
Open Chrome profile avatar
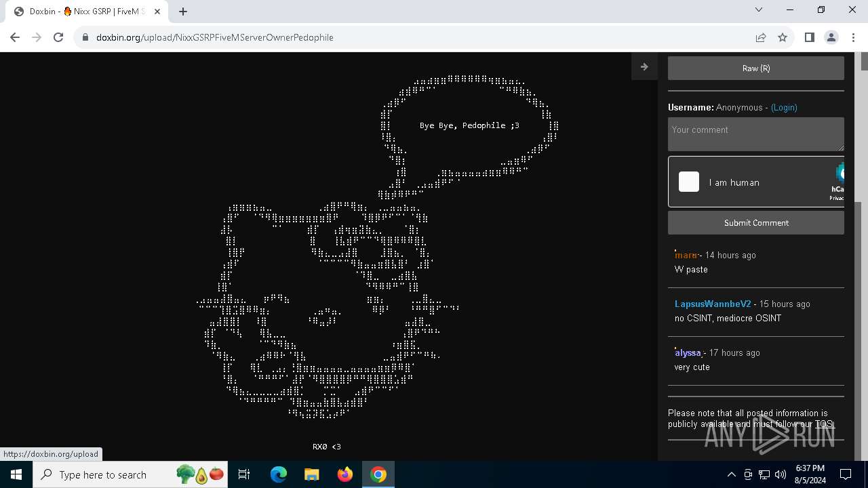point(831,37)
